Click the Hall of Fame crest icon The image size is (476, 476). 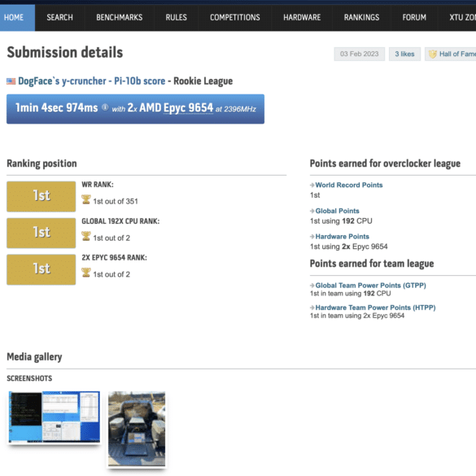[432, 55]
